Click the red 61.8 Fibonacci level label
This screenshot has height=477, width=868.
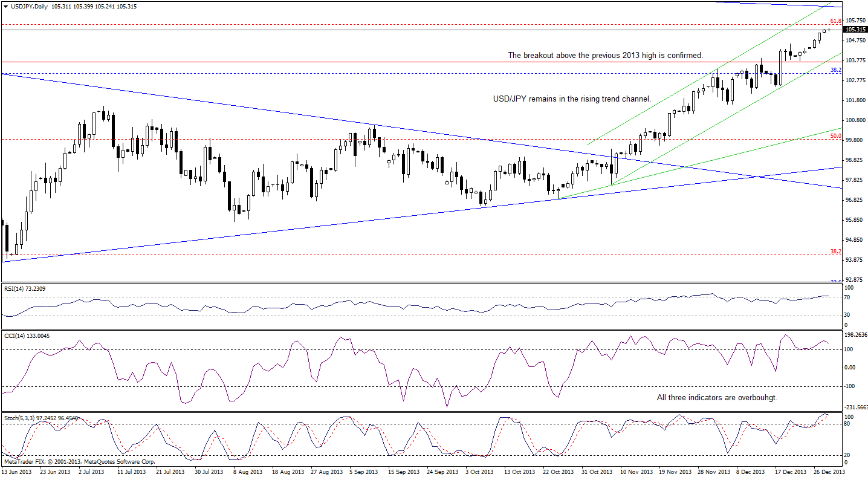tap(836, 21)
